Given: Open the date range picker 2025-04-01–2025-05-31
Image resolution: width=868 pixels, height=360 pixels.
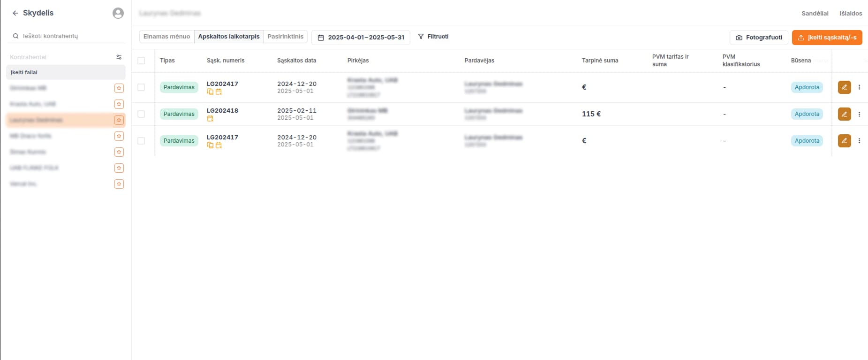Looking at the screenshot, I should tap(361, 38).
